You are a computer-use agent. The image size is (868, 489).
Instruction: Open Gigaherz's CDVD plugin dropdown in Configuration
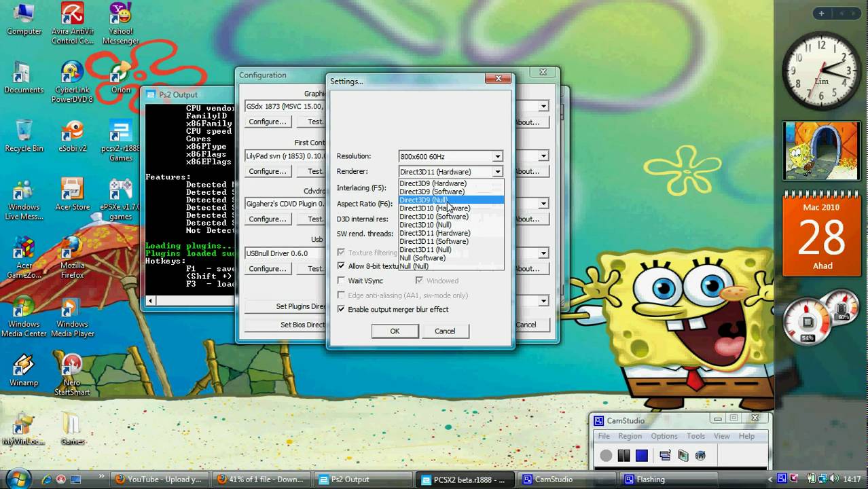pos(543,204)
